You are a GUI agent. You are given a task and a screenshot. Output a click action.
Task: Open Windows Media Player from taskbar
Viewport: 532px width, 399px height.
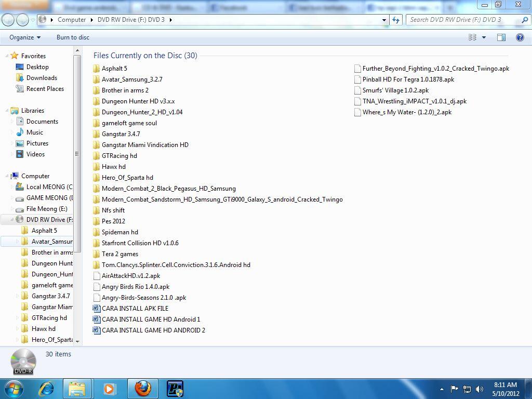[109, 389]
